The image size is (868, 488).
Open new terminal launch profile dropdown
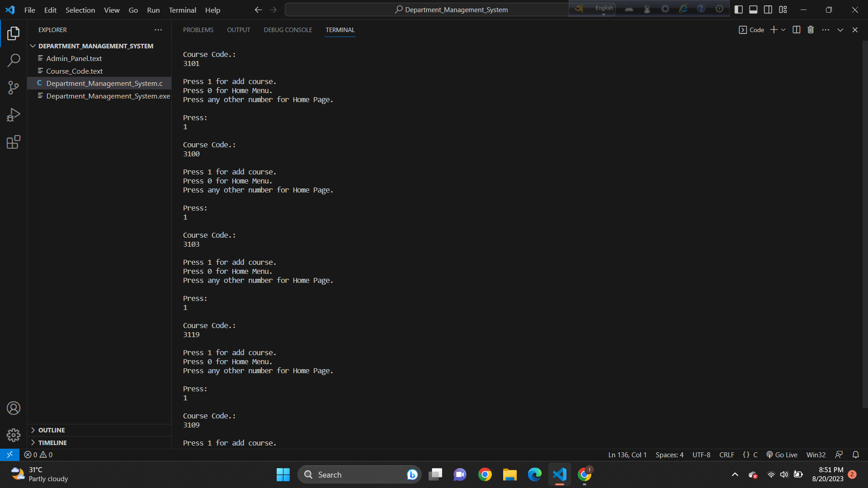point(783,30)
